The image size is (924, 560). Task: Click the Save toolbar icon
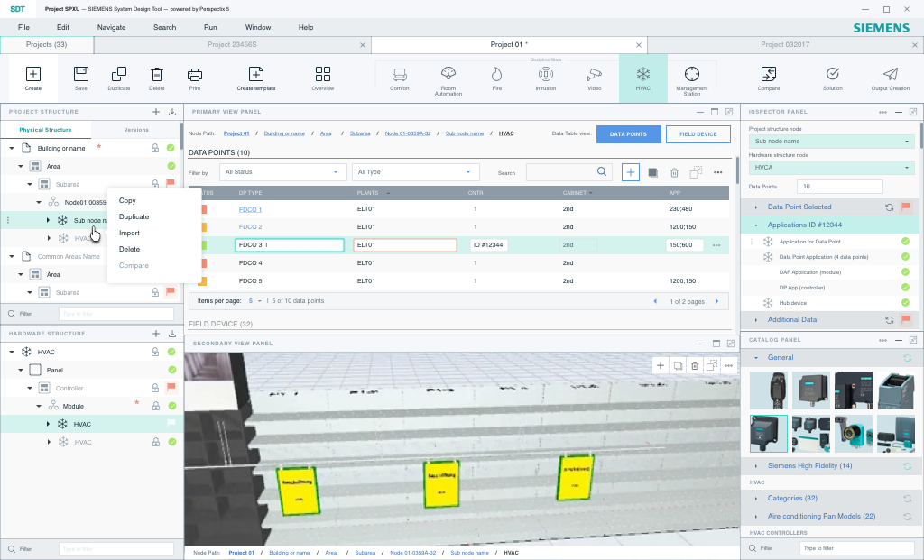[x=80, y=74]
